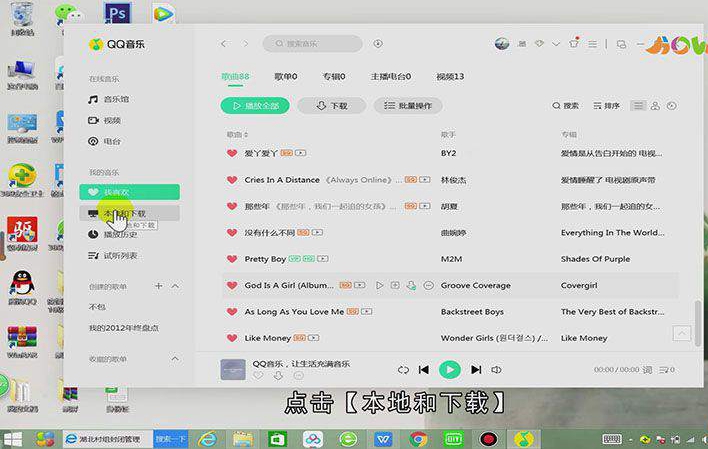Click the 下载 button
The width and height of the screenshot is (708, 449).
pyautogui.click(x=331, y=106)
